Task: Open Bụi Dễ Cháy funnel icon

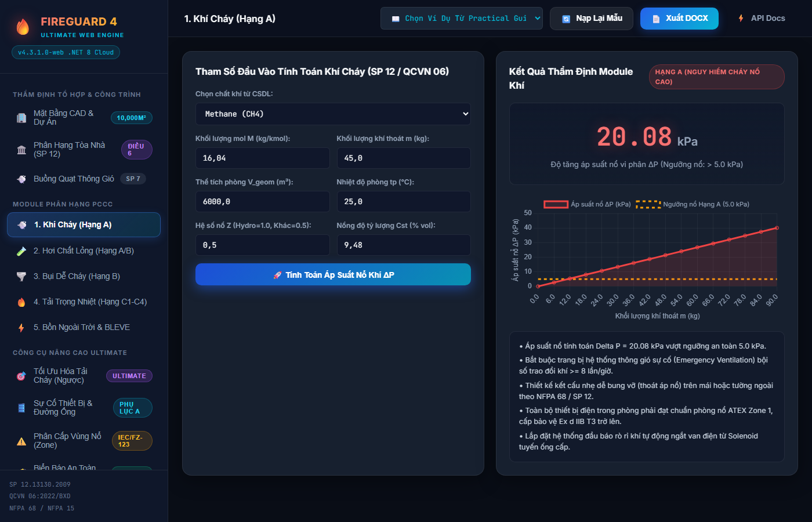Action: pyautogui.click(x=21, y=277)
